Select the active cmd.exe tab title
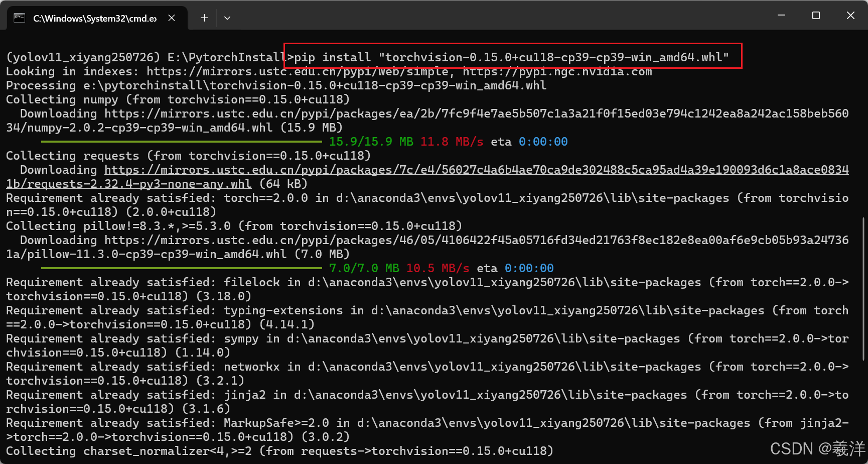 point(95,18)
